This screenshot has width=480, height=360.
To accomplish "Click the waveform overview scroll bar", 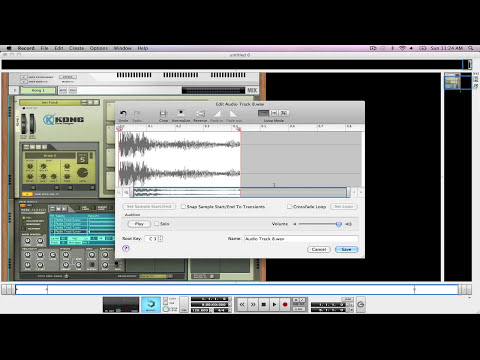I will coord(240,192).
